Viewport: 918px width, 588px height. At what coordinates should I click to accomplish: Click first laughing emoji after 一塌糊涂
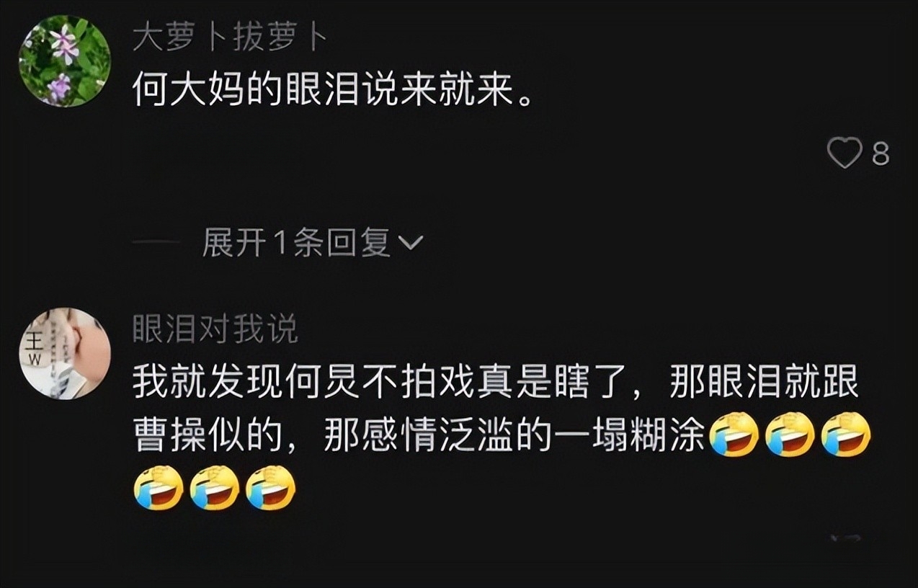point(734,435)
